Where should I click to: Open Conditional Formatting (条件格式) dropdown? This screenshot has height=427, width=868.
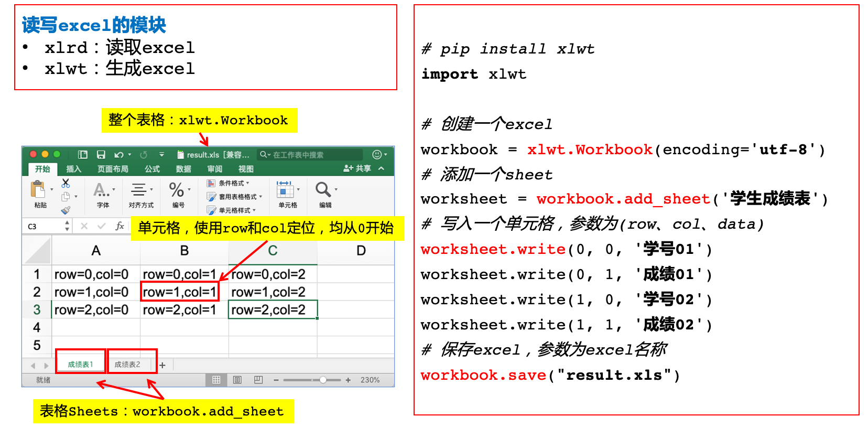229,183
